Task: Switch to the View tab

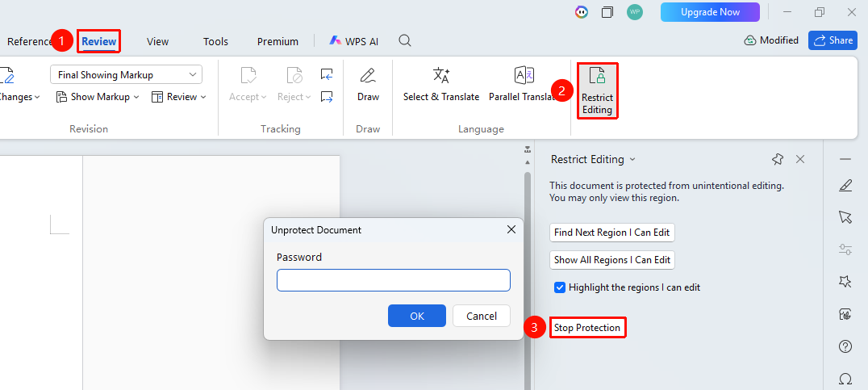Action: pos(158,41)
